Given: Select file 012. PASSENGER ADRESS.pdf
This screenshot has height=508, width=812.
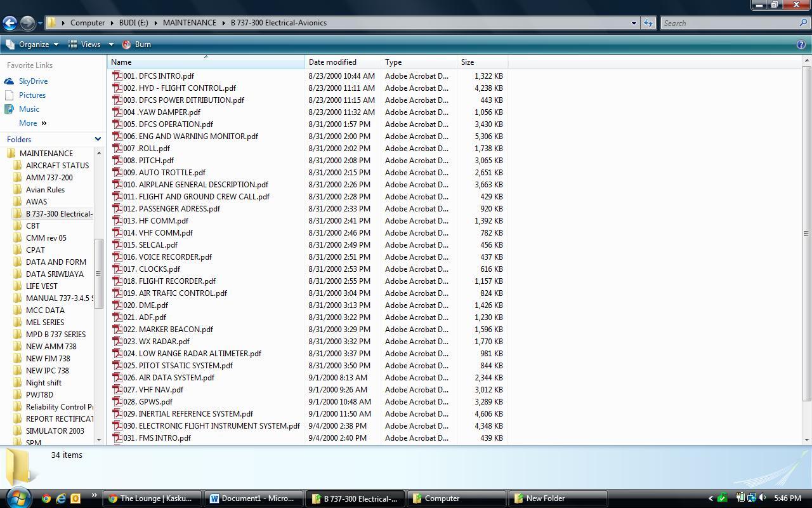Looking at the screenshot, I should 171,208.
